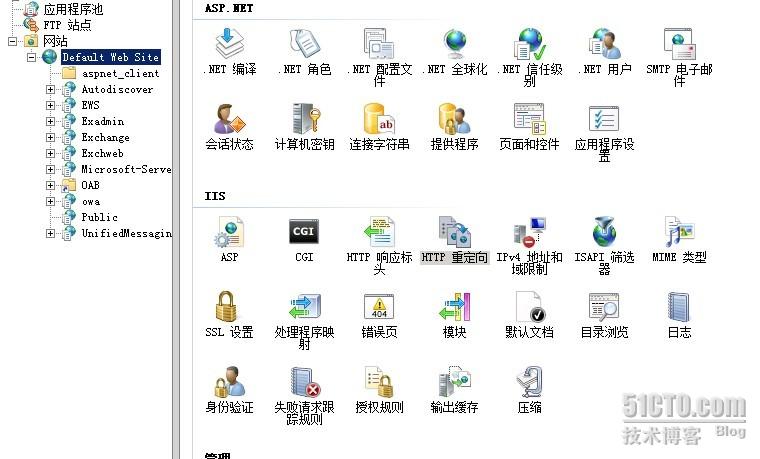The height and width of the screenshot is (459, 760).
Task: Select the Autodiscover application
Action: (x=117, y=89)
